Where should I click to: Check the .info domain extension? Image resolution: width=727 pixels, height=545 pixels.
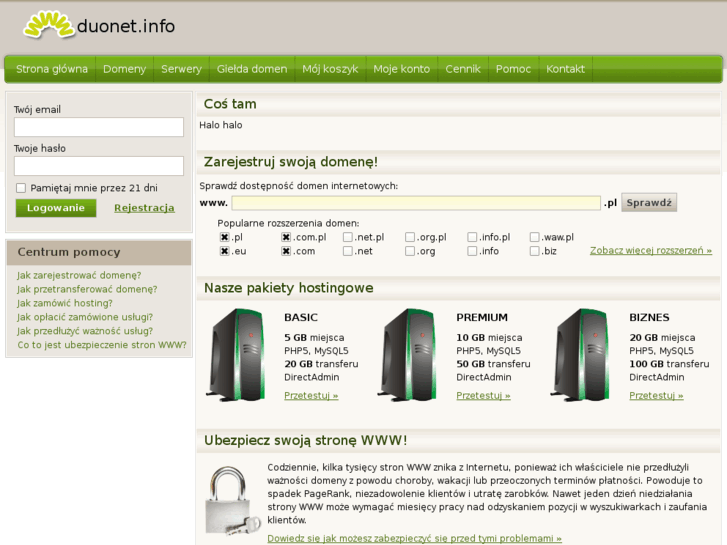tap(472, 251)
